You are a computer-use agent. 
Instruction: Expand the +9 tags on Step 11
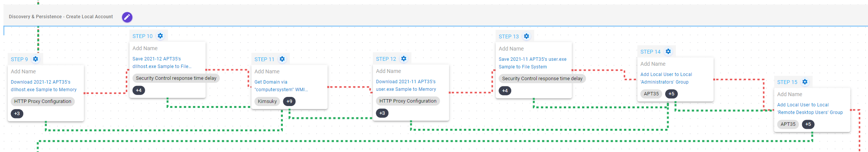tap(289, 101)
